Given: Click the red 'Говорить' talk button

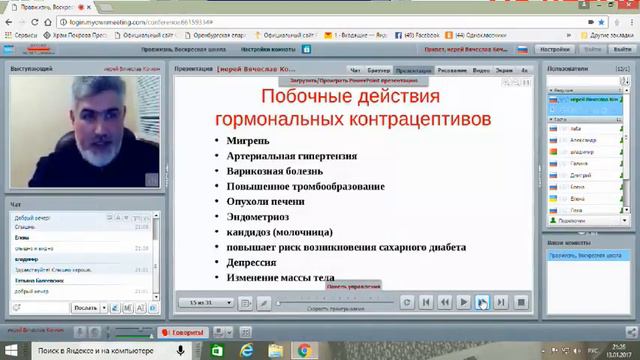Looking at the screenshot, I should [183, 333].
